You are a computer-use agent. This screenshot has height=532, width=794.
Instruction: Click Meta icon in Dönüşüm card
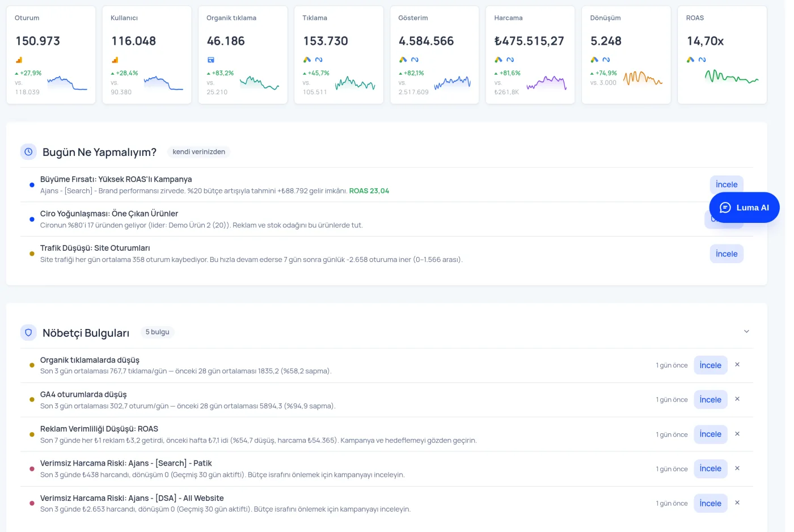(606, 60)
